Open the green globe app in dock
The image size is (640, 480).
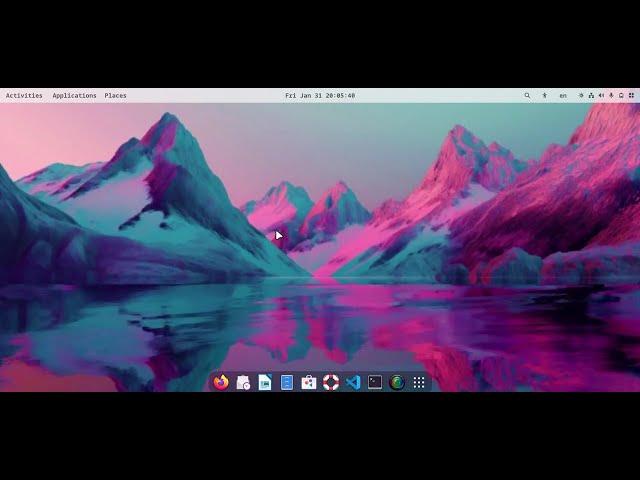tap(397, 382)
